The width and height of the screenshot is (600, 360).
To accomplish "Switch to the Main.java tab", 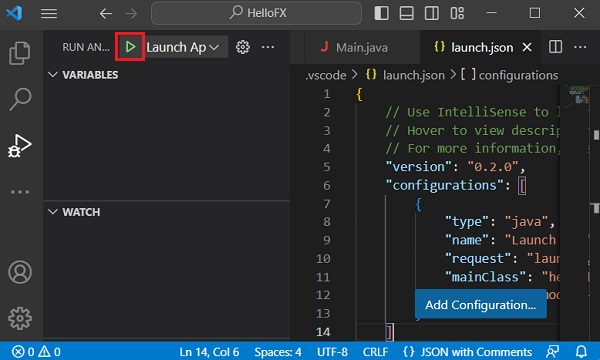I will (362, 47).
